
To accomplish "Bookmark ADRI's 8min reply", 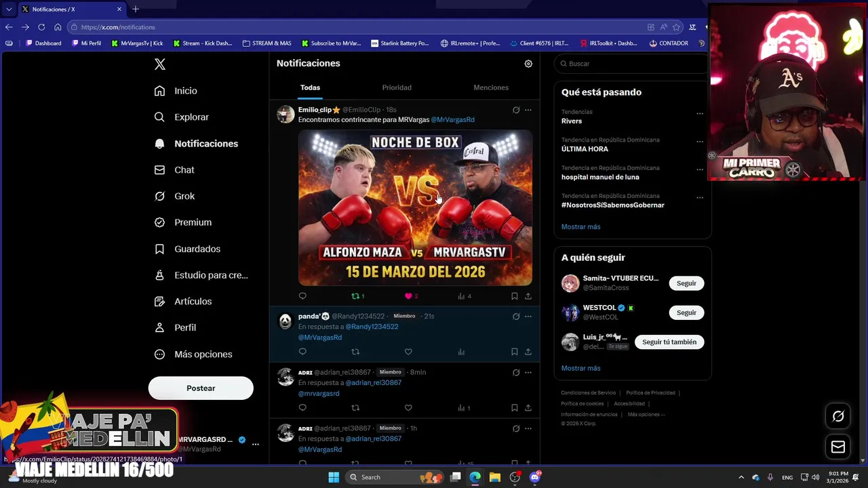I will (514, 408).
